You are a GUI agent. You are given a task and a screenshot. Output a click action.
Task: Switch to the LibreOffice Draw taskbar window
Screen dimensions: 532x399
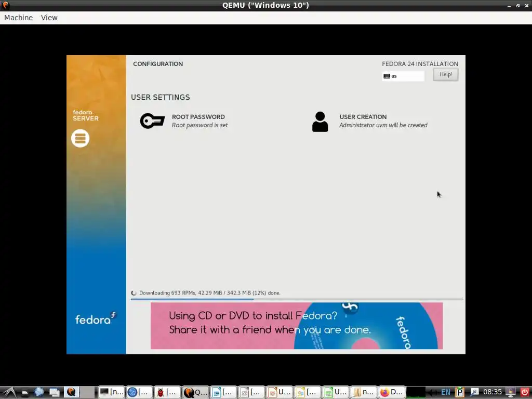223,392
